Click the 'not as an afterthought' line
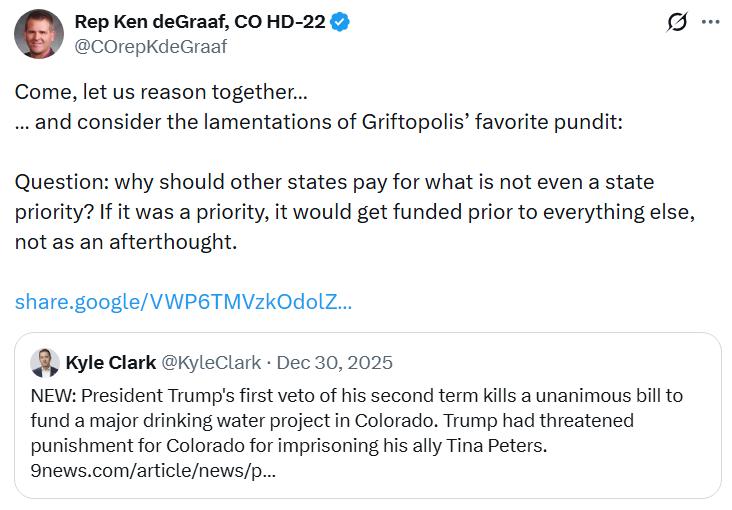This screenshot has width=732, height=510. click(x=125, y=242)
